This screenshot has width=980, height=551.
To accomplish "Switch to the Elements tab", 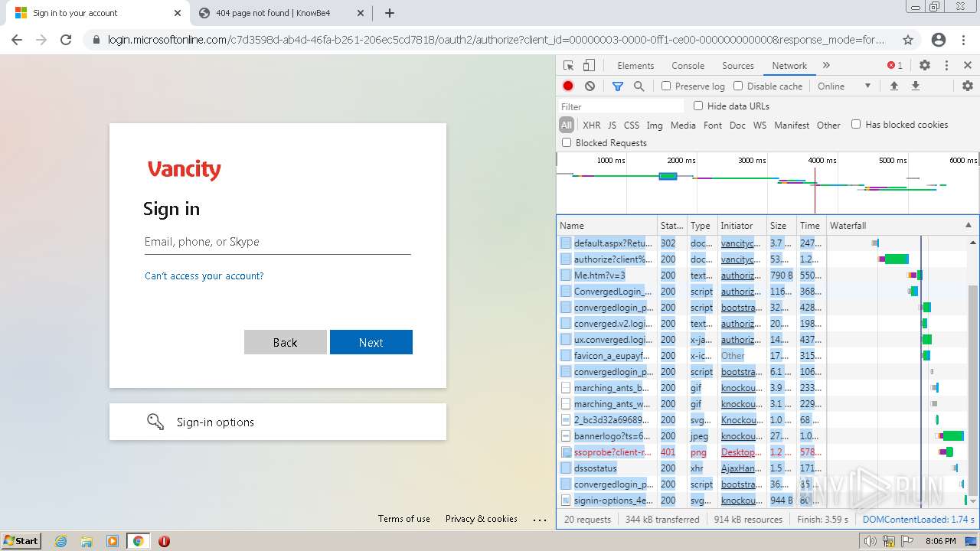I will (635, 66).
